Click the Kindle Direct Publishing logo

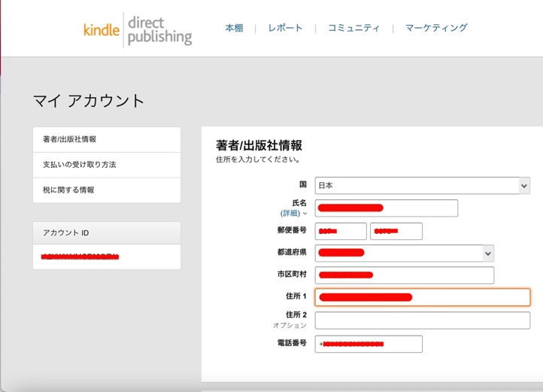coord(138,29)
